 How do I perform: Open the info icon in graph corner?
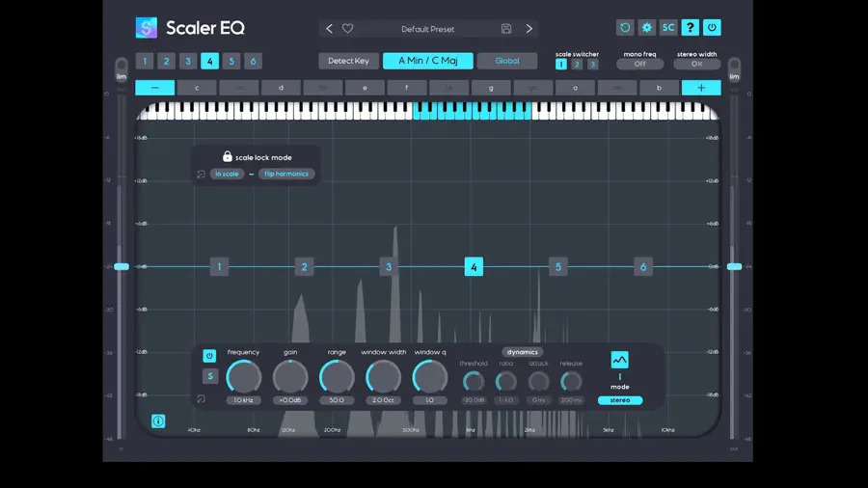pyautogui.click(x=158, y=421)
